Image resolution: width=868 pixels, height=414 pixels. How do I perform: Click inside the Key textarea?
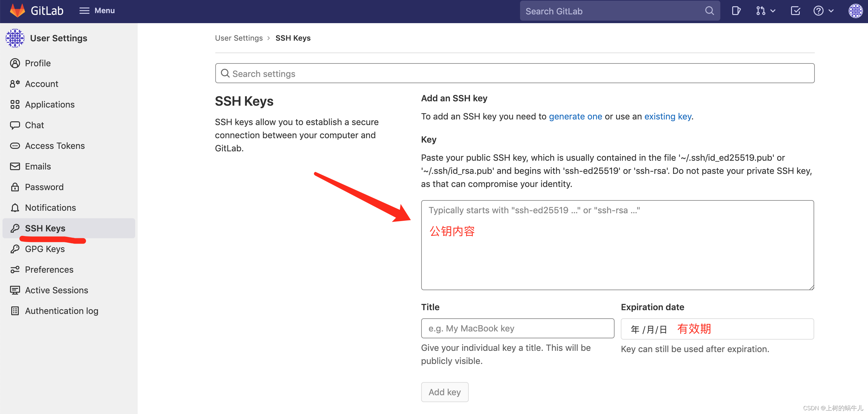tap(617, 245)
